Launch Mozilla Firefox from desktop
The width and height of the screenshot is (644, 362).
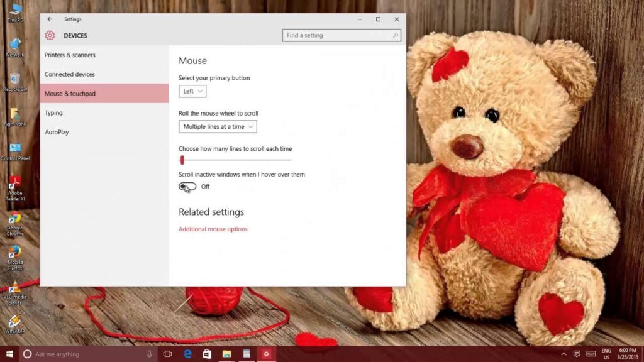(15, 258)
